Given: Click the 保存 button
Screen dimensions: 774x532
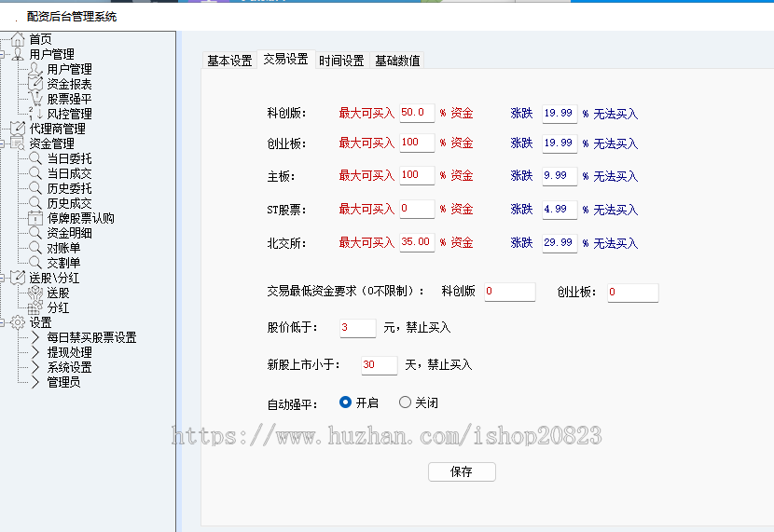Looking at the screenshot, I should 462,471.
